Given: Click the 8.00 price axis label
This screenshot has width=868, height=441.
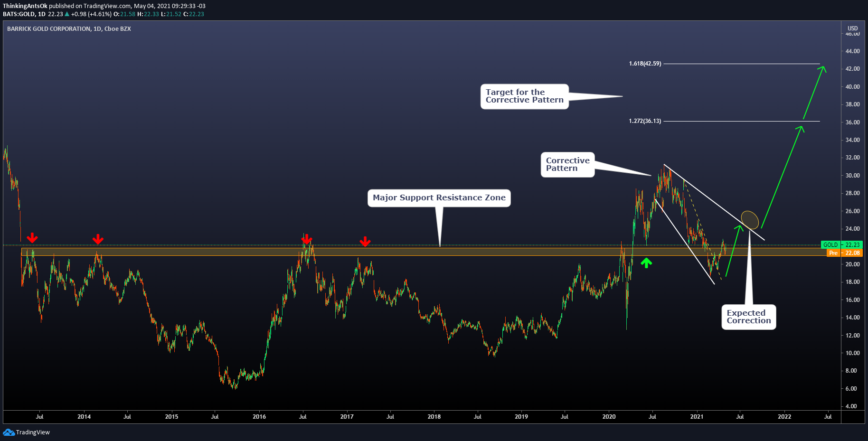Looking at the screenshot, I should coord(852,371).
